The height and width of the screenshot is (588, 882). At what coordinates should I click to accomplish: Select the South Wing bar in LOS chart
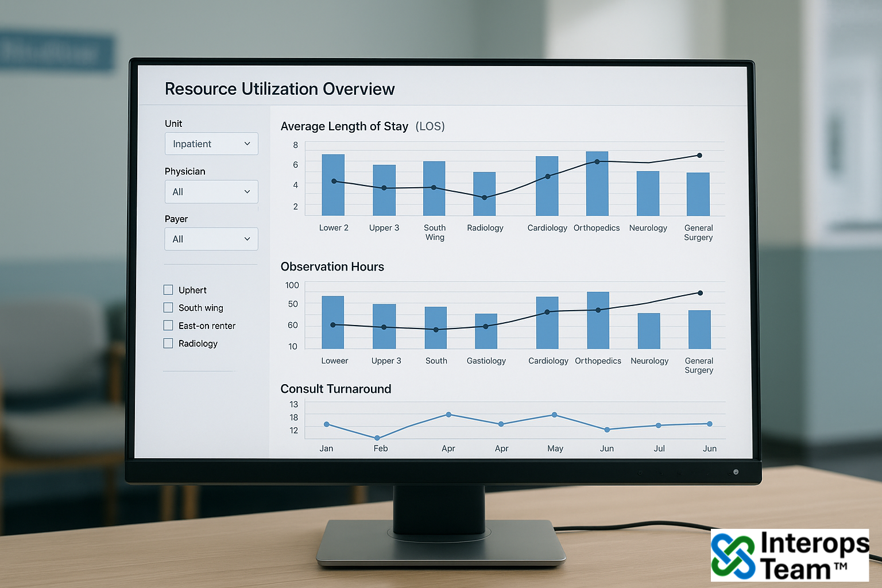pos(434,188)
